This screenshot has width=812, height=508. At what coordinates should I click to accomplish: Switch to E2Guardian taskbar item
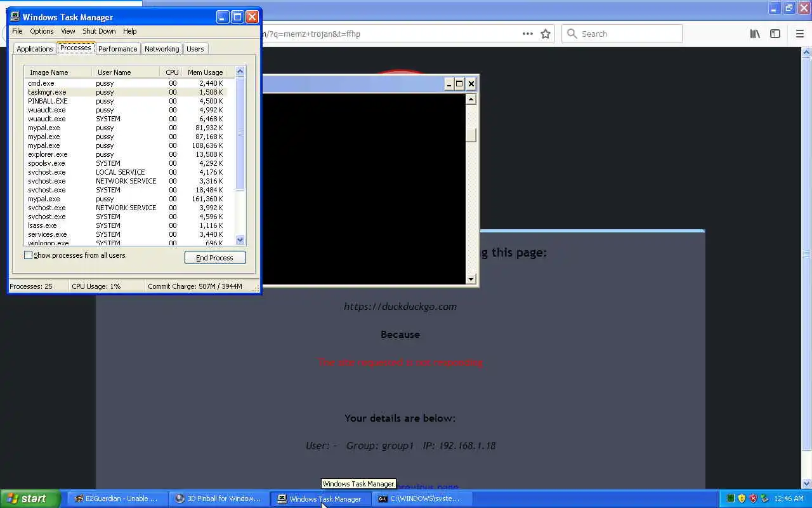point(117,498)
